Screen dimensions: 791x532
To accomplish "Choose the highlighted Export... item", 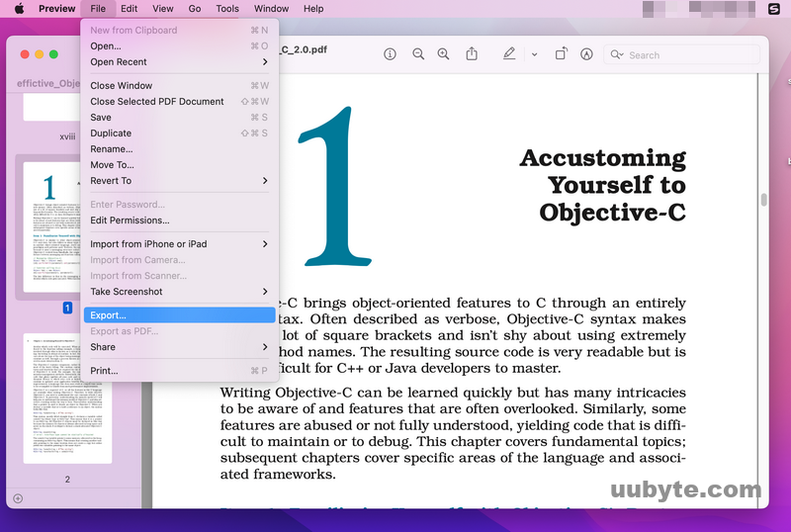I will pyautogui.click(x=179, y=315).
